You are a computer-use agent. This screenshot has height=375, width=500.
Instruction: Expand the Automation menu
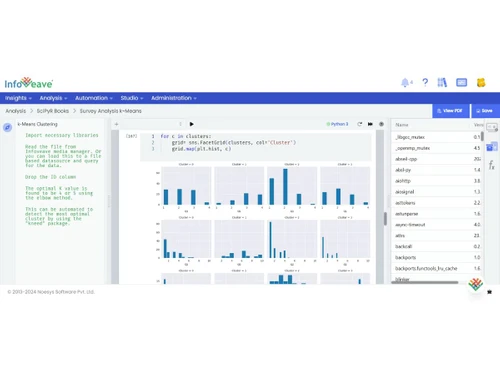[x=94, y=98]
